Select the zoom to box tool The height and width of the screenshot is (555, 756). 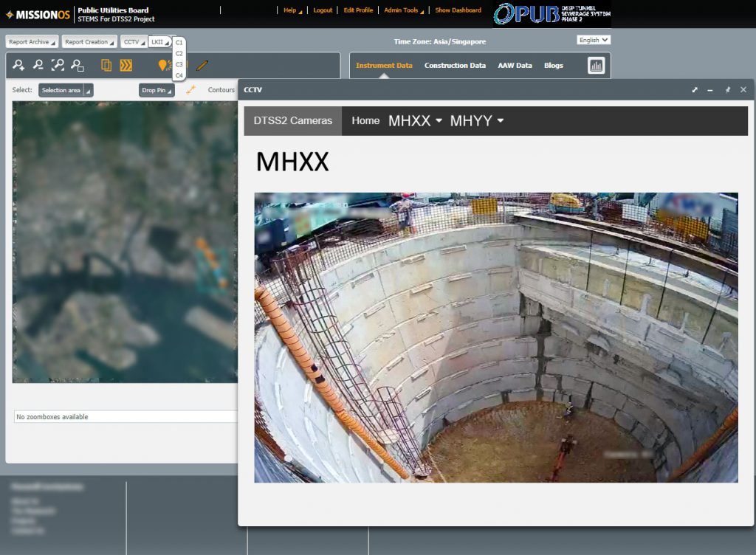(x=77, y=66)
